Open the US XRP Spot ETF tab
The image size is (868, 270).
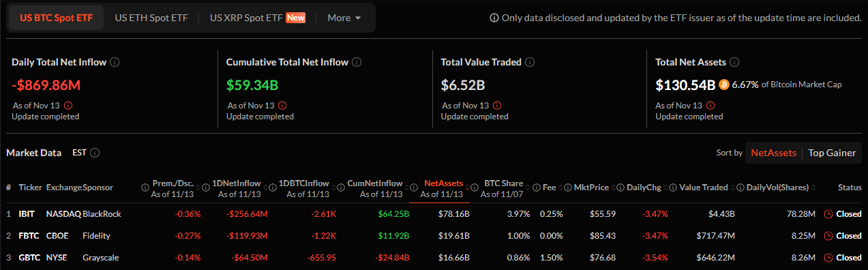(x=258, y=18)
